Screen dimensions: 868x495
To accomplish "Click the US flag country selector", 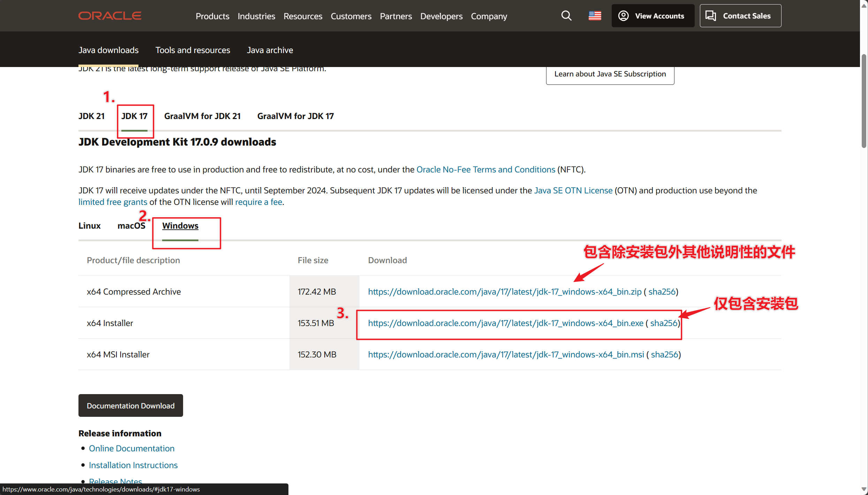I will click(x=595, y=16).
